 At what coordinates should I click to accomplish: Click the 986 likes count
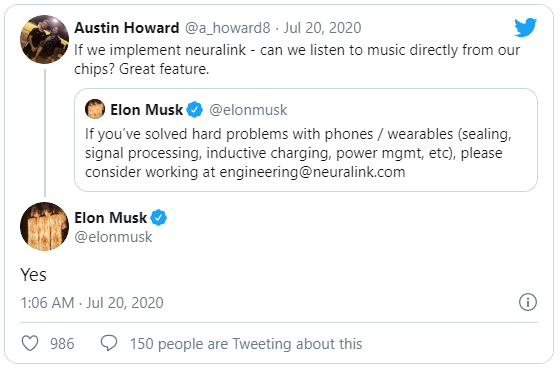(62, 344)
